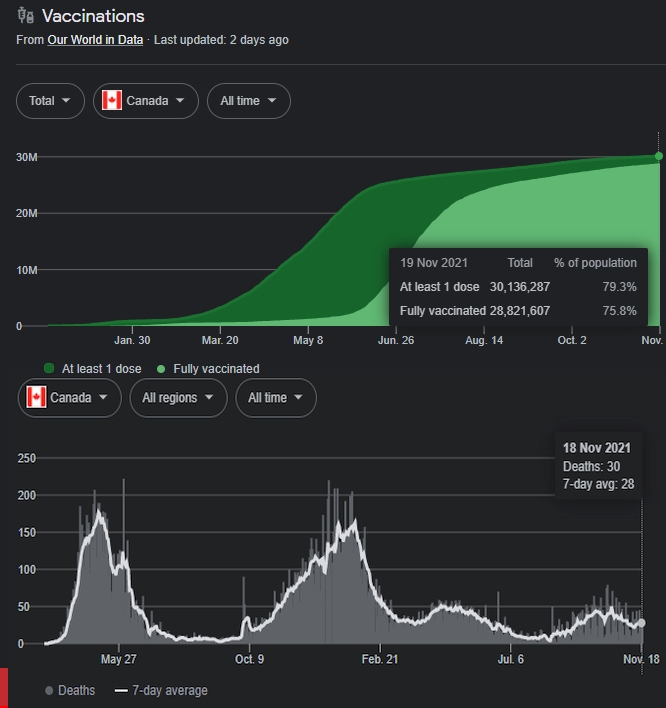Viewport: 666px width, 708px height.
Task: Open the Canada country dropdown in vaccinations
Action: 145,101
